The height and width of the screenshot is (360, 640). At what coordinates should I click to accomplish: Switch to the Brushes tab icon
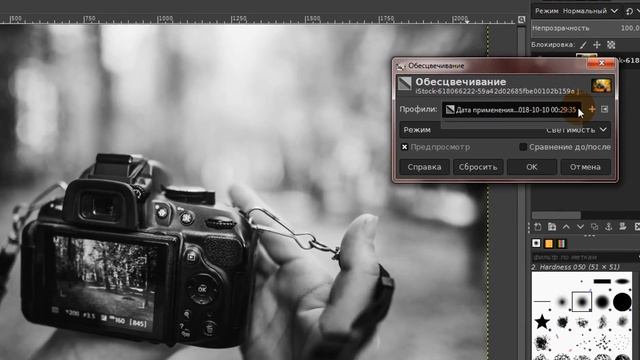[x=536, y=243]
